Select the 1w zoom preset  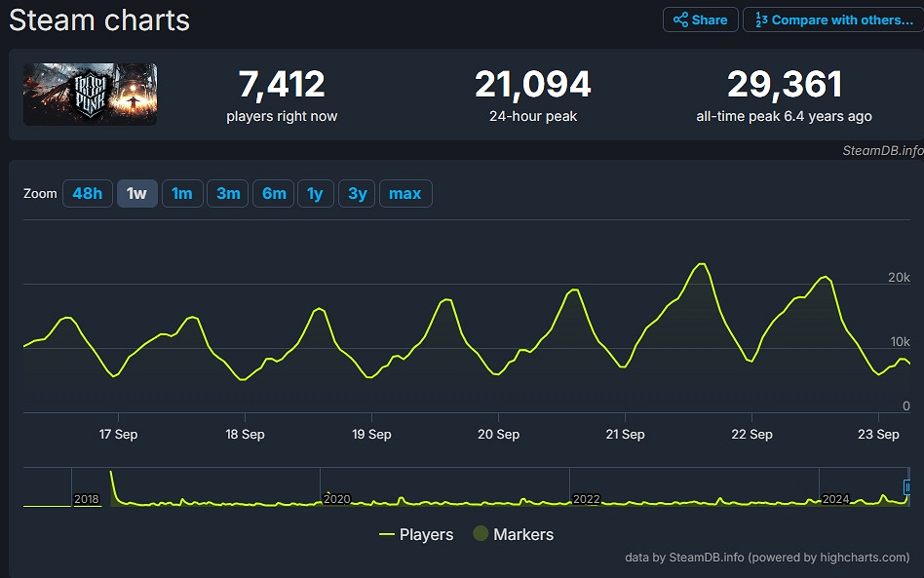(136, 193)
